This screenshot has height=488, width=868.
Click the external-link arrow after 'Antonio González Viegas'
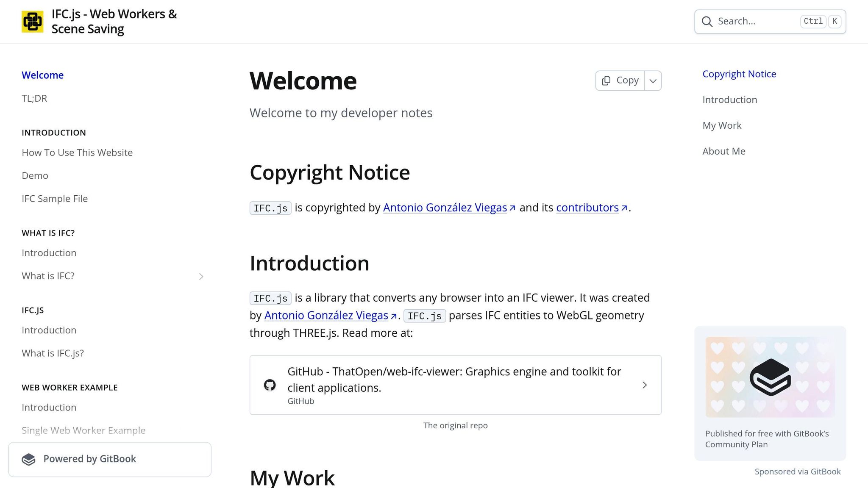512,208
